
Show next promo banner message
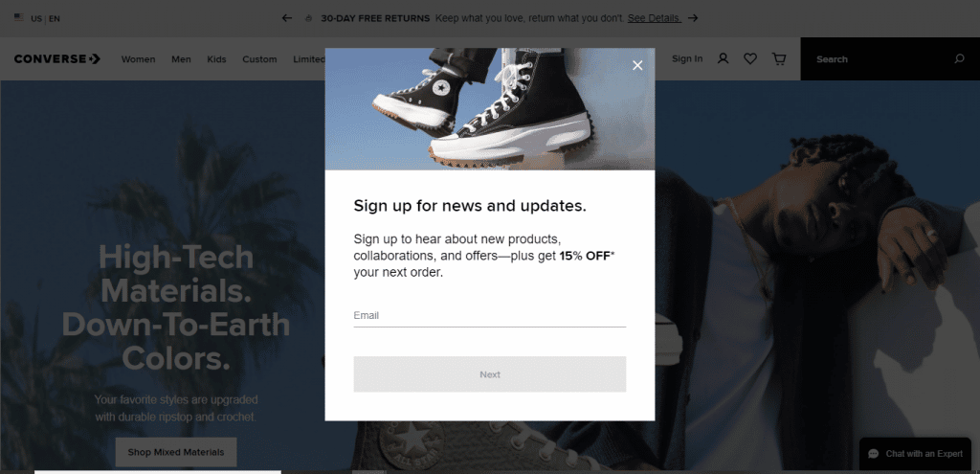(693, 18)
